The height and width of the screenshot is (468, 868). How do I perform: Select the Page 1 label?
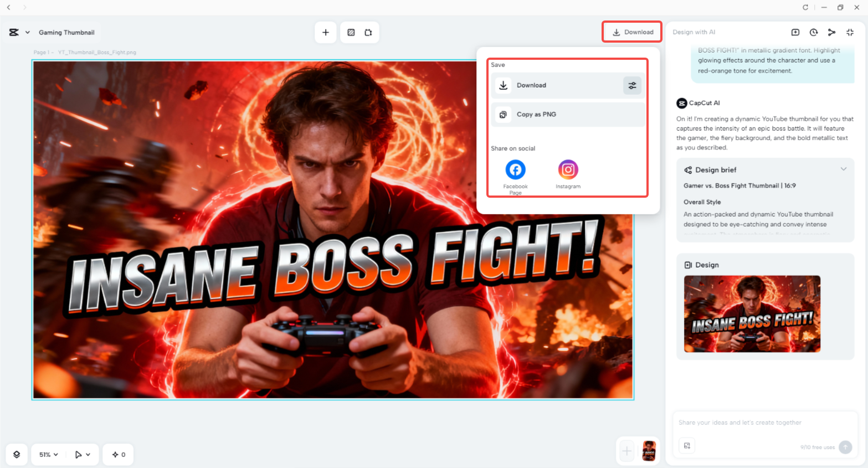click(42, 52)
